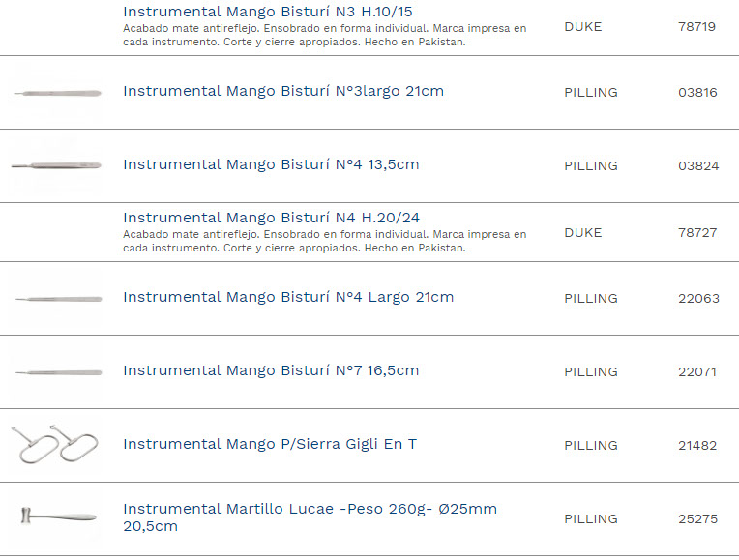Open the Martillo Lucae hammer image
739x560 pixels.
pos(56,516)
